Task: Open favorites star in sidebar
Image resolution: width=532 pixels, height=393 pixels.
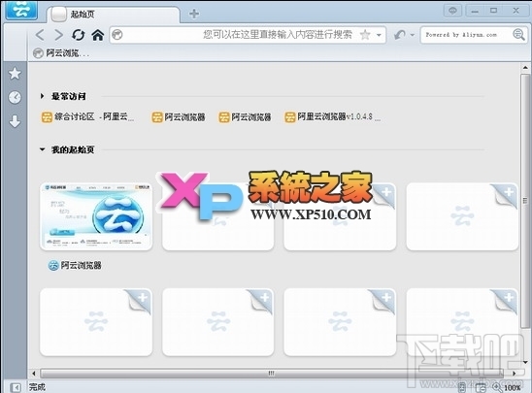Action: click(x=15, y=73)
